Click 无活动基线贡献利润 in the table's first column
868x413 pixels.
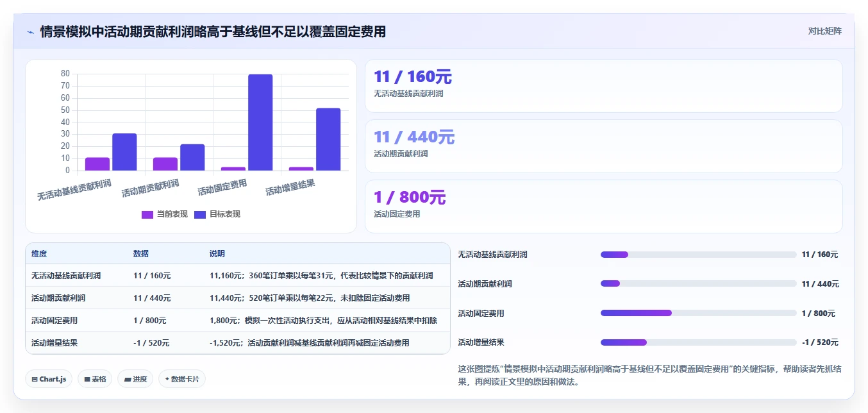click(66, 276)
